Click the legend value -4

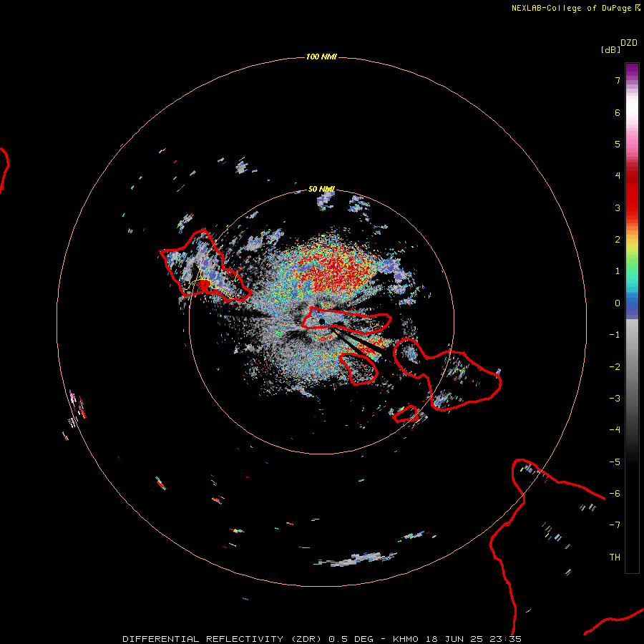(x=615, y=429)
